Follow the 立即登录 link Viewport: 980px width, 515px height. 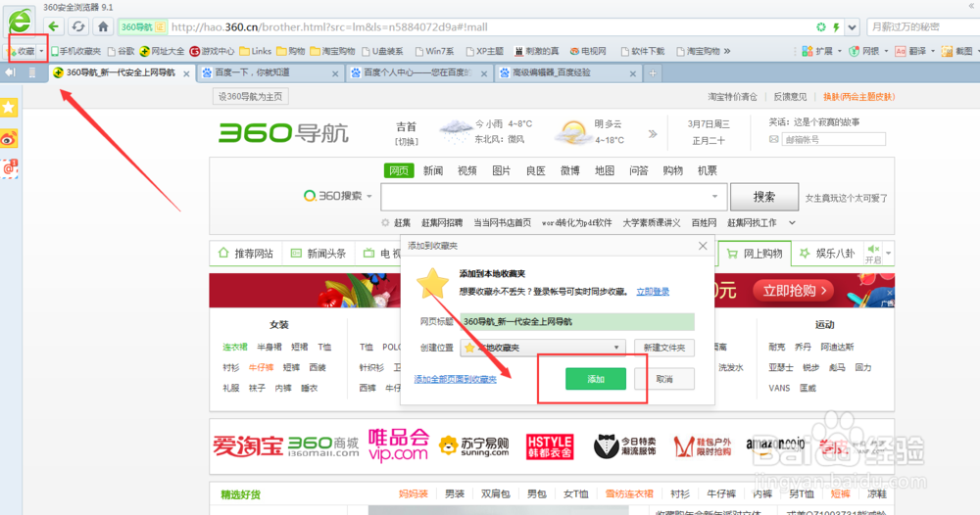pyautogui.click(x=653, y=292)
